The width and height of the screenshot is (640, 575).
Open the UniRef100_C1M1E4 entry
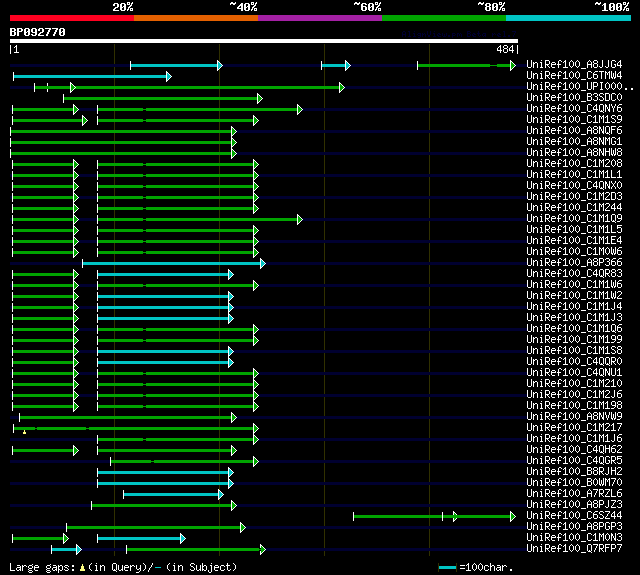tap(574, 241)
